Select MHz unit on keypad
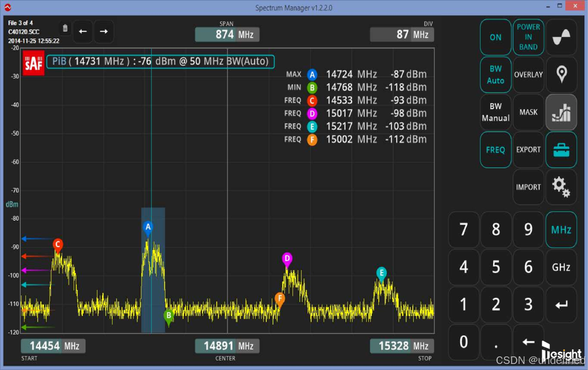Viewport: 588px width, 370px height. click(x=561, y=229)
